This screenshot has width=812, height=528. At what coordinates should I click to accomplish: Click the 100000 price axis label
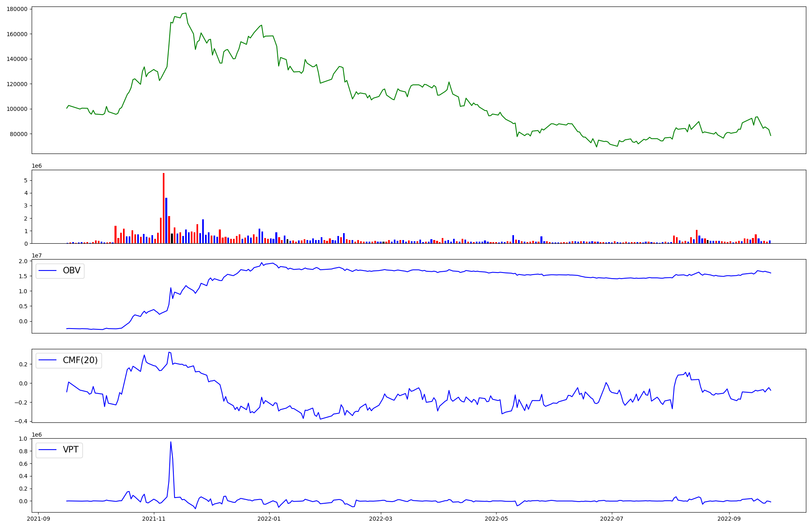pyautogui.click(x=17, y=109)
